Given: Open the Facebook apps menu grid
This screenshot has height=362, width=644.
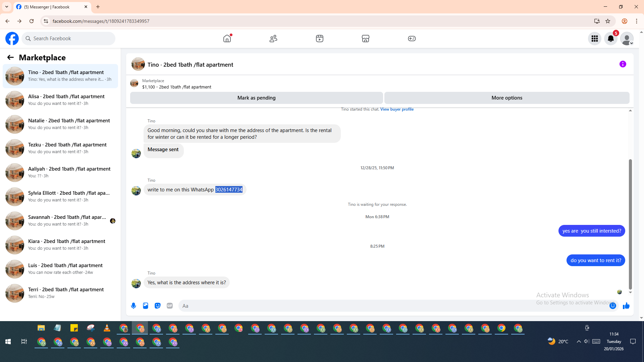Looking at the screenshot, I should [x=595, y=39].
